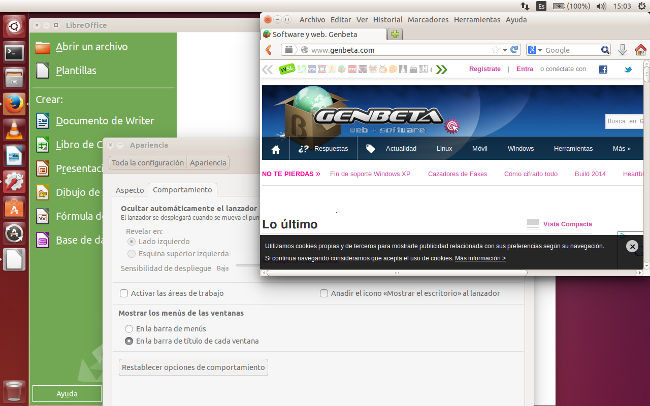
Task: Open the Marcadores menu in Firefox
Action: (x=428, y=19)
